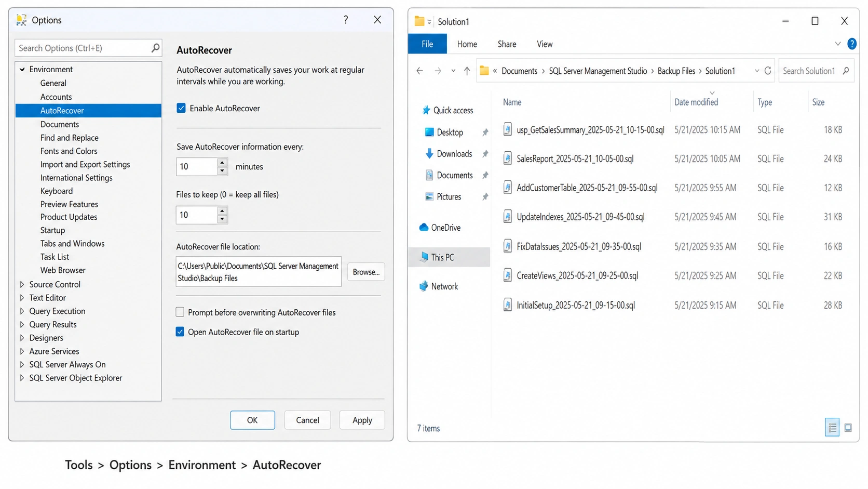Open Downloads in the navigation pane
The width and height of the screenshot is (868, 489).
point(449,154)
